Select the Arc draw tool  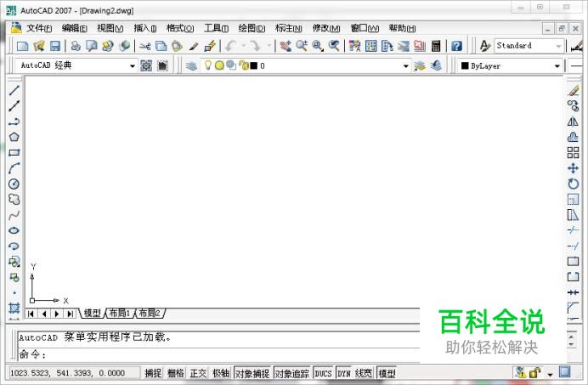click(14, 168)
